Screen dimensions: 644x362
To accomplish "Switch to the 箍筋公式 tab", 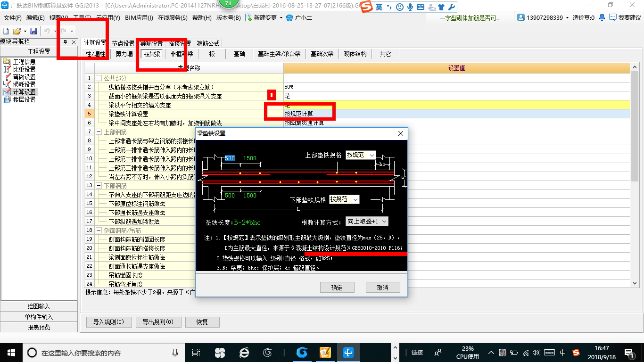I will [208, 43].
